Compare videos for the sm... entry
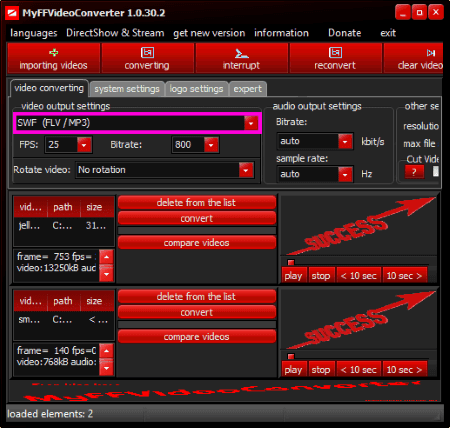This screenshot has width=450, height=428. [x=197, y=337]
